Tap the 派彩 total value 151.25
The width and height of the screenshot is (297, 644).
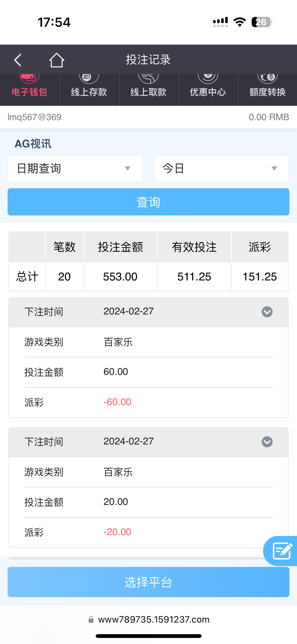(260, 277)
